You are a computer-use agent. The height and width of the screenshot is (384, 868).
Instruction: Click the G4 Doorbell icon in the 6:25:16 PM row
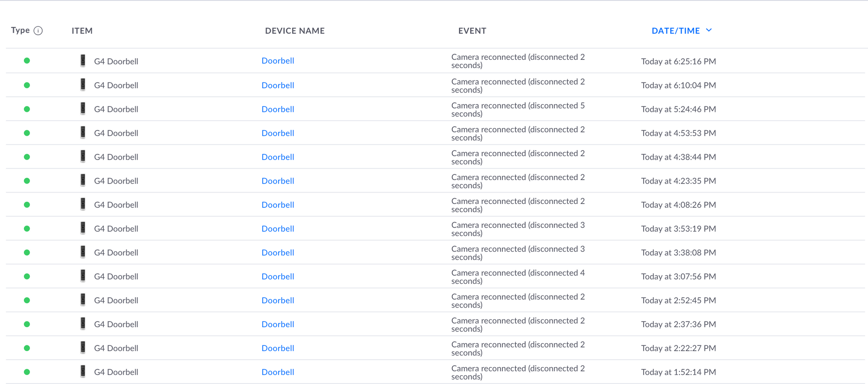point(83,61)
